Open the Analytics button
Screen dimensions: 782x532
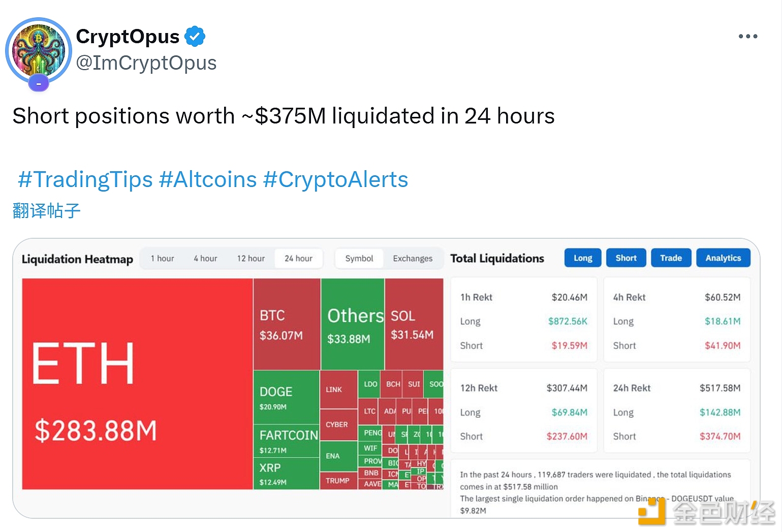click(x=723, y=258)
